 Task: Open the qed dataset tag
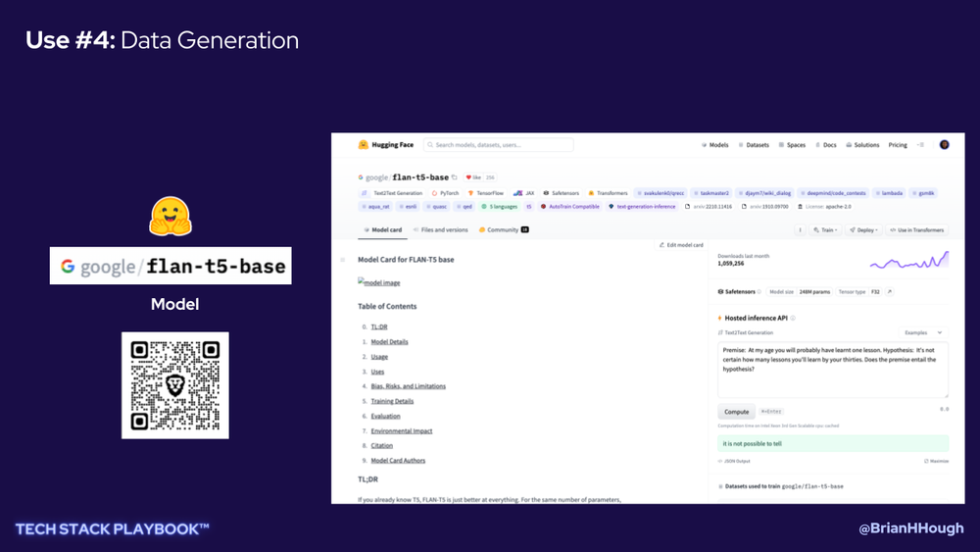tap(465, 206)
